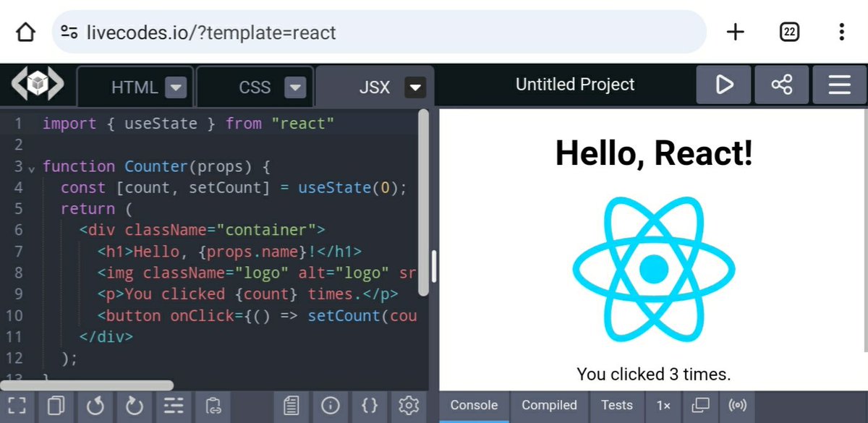Open the share dialog

(x=782, y=85)
